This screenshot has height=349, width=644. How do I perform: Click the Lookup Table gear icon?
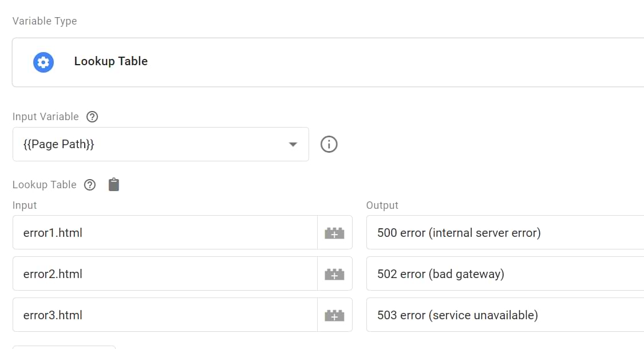(x=44, y=62)
